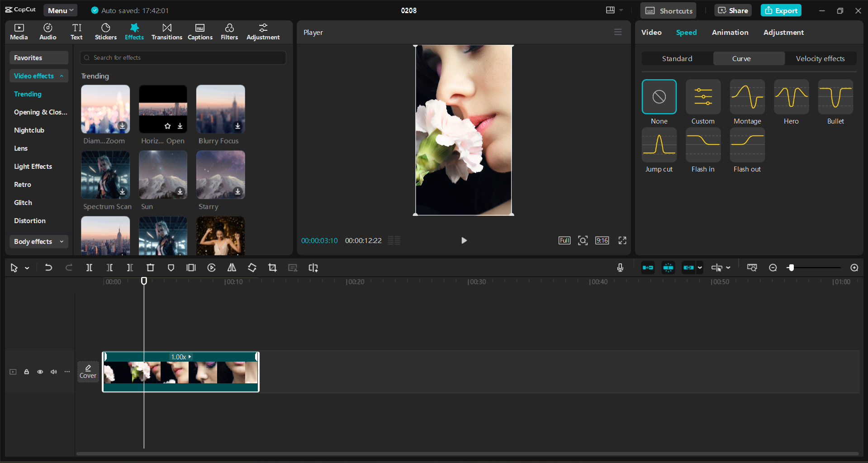Click the Split tool icon
868x463 pixels.
[x=89, y=268]
